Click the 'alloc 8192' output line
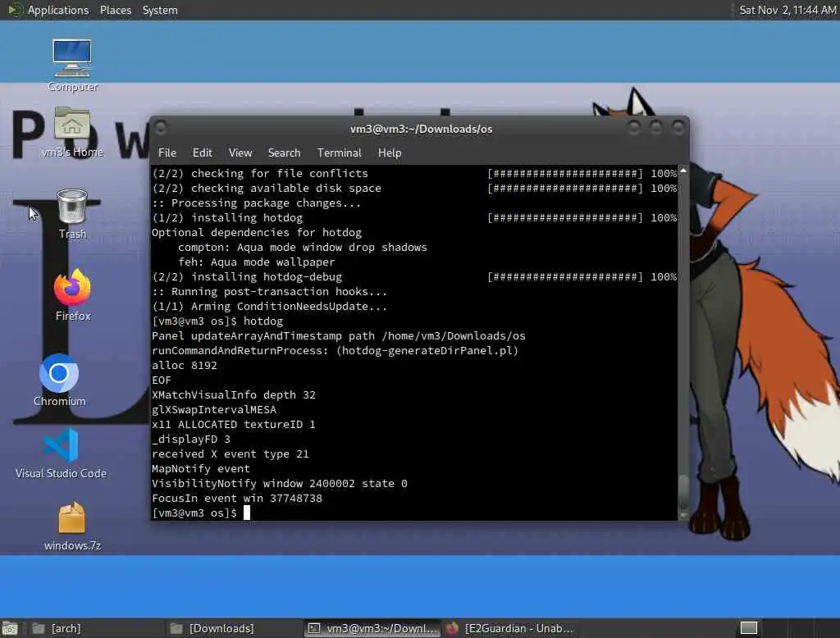 [x=185, y=366]
